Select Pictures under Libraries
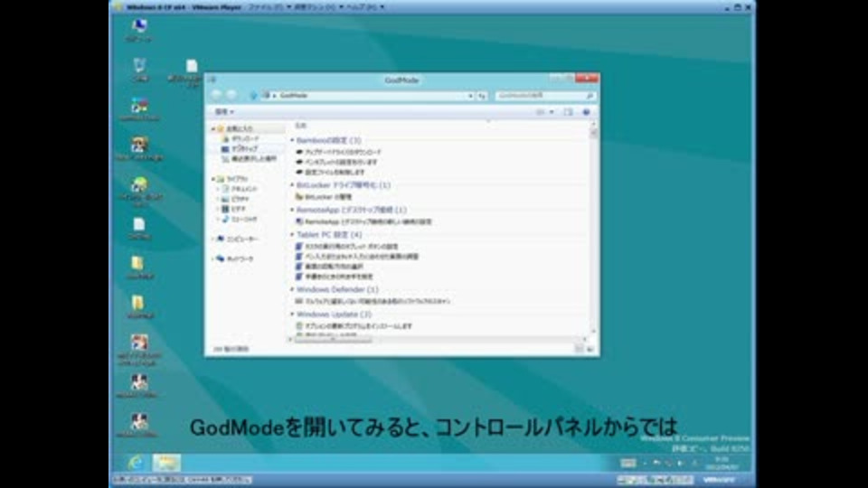868x488 pixels. pos(236,199)
